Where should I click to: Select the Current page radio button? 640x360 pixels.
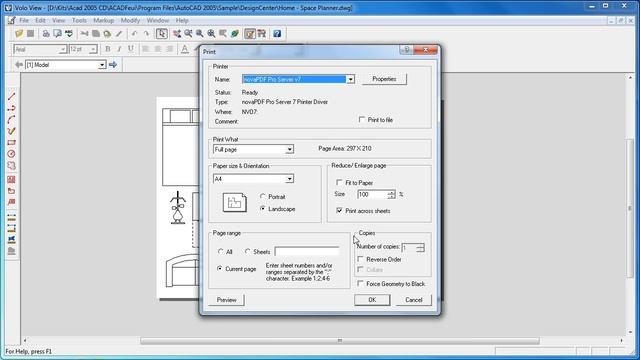coord(220,269)
